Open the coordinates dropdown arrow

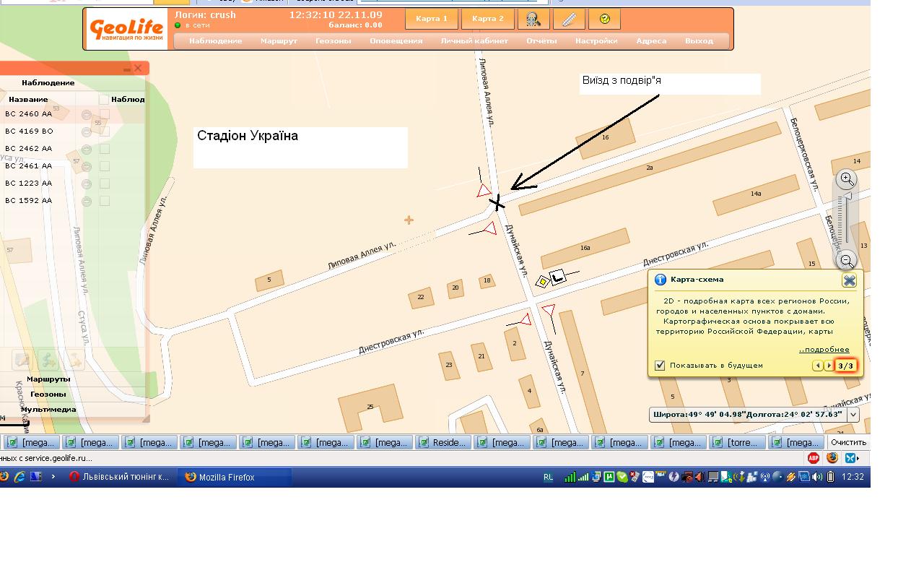[853, 415]
